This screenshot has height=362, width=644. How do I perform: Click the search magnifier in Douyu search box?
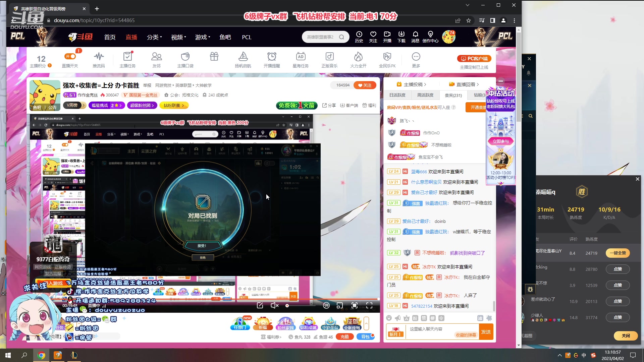(x=341, y=37)
